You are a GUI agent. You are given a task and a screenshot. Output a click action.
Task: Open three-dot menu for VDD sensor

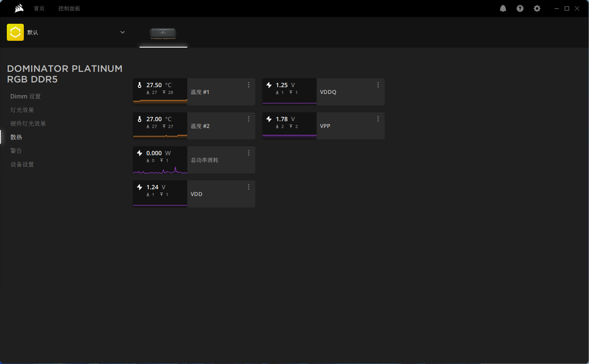[249, 187]
